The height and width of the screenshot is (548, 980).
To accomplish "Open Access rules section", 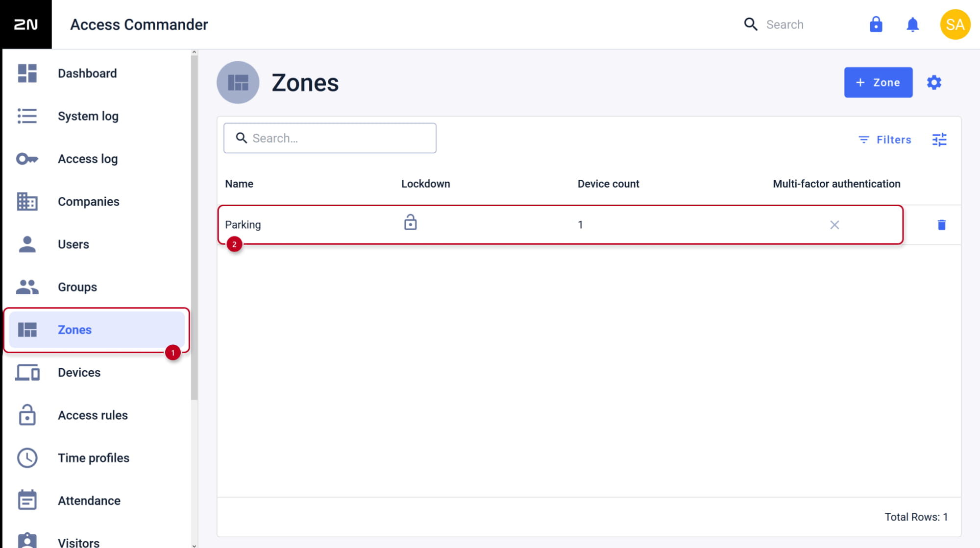I will [x=97, y=415].
